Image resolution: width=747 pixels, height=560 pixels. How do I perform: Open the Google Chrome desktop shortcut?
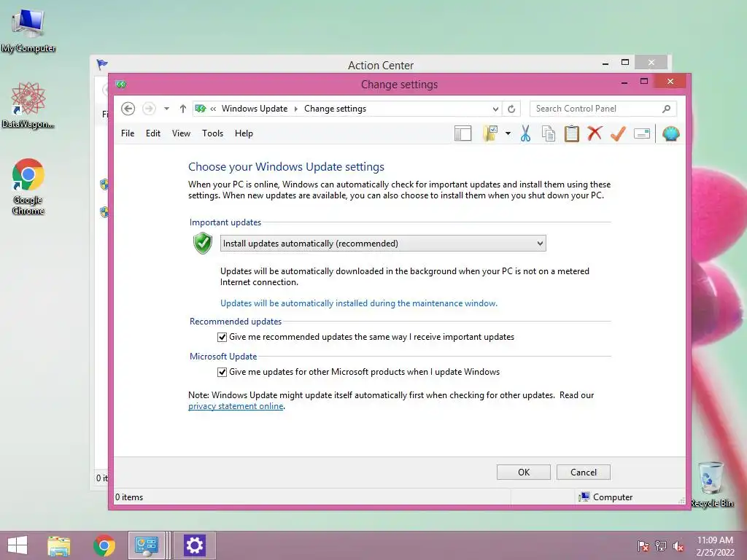coord(28,187)
